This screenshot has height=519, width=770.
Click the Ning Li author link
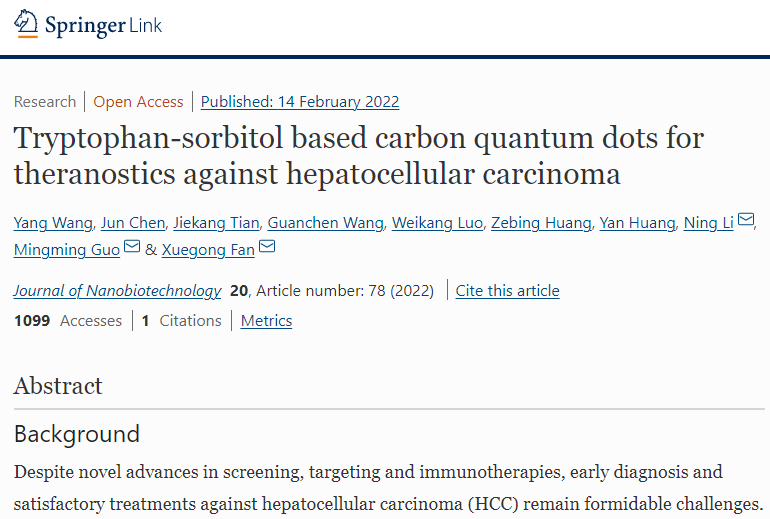point(708,223)
